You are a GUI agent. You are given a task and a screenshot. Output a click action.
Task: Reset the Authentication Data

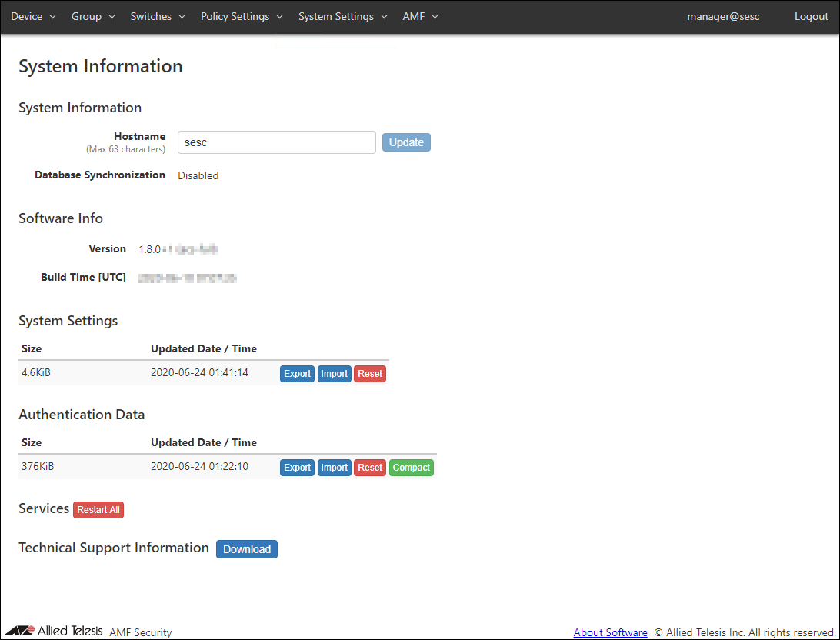tap(370, 468)
